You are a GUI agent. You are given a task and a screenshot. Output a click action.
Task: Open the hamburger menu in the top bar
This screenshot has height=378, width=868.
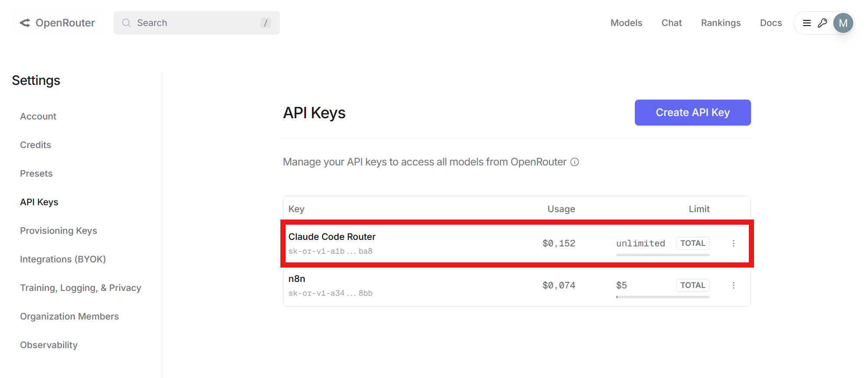(806, 23)
